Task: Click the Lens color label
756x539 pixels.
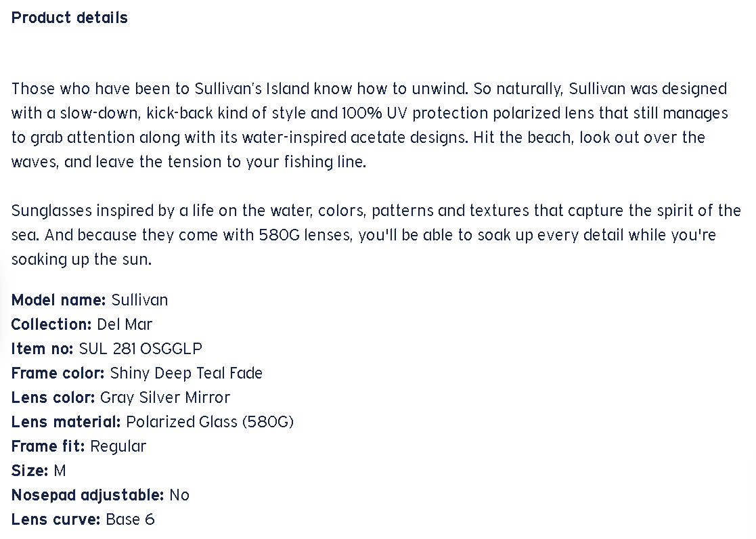Action: click(53, 397)
